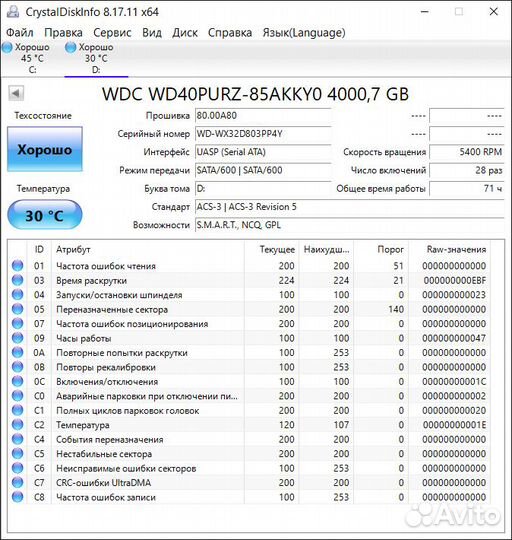Click the Наихудш... column header
Viewport: 512px width, 540px height.
326,249
